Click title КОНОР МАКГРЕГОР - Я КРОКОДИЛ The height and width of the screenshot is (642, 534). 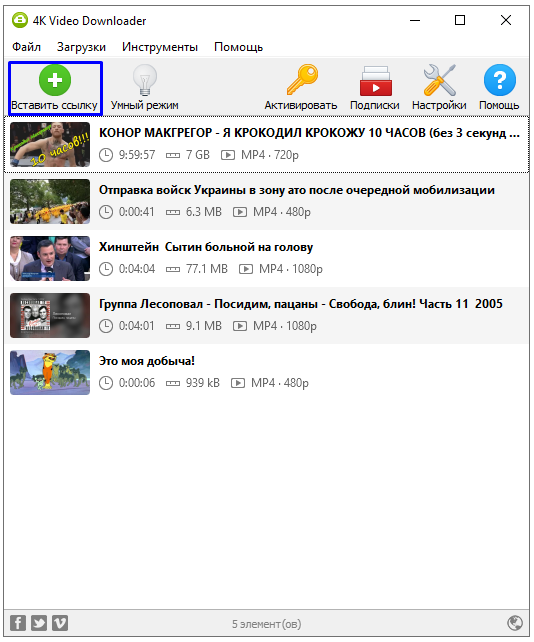[309, 133]
